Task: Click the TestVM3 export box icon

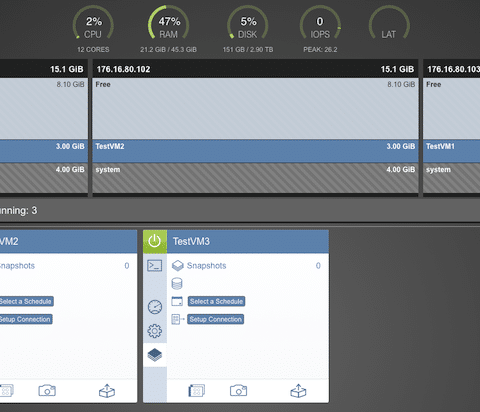Action: pyautogui.click(x=298, y=391)
